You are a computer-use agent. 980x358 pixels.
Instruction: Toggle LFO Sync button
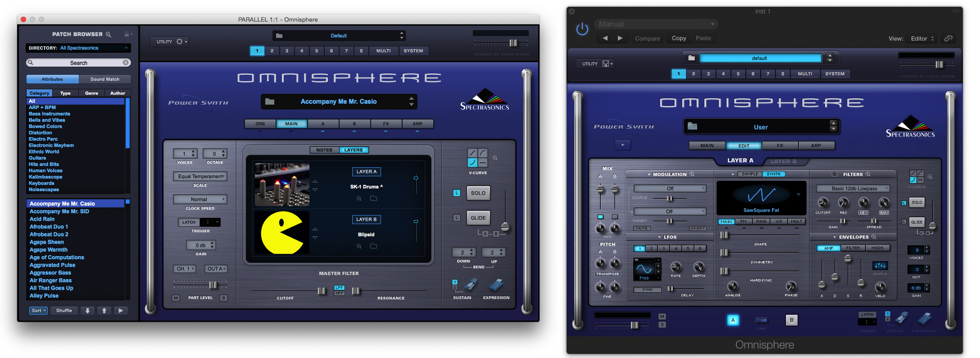pos(647,290)
